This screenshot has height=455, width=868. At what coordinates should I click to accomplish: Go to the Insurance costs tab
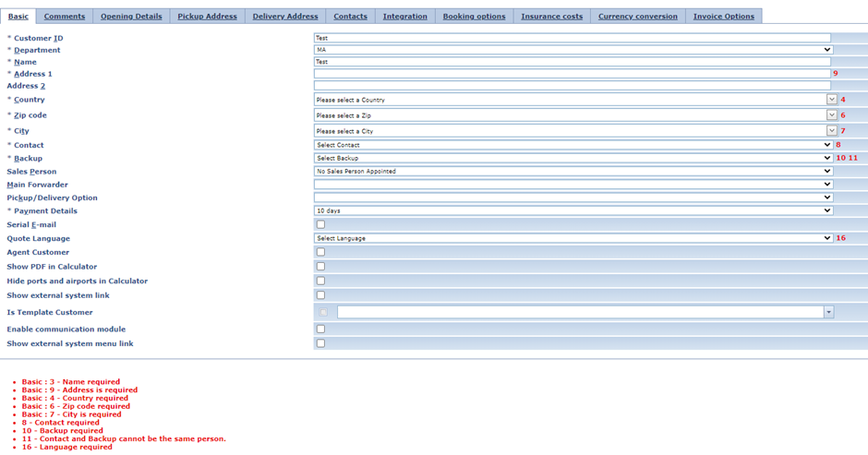[x=551, y=17]
